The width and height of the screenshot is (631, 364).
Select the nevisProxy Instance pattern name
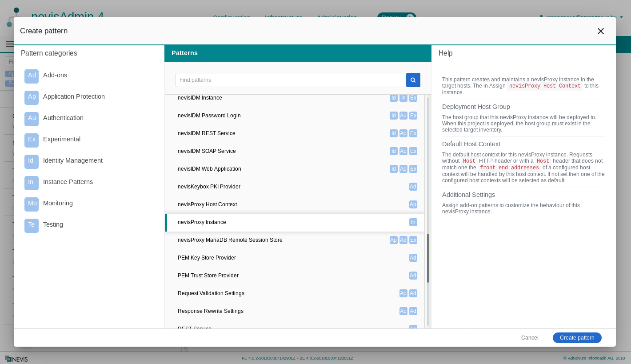[202, 222]
